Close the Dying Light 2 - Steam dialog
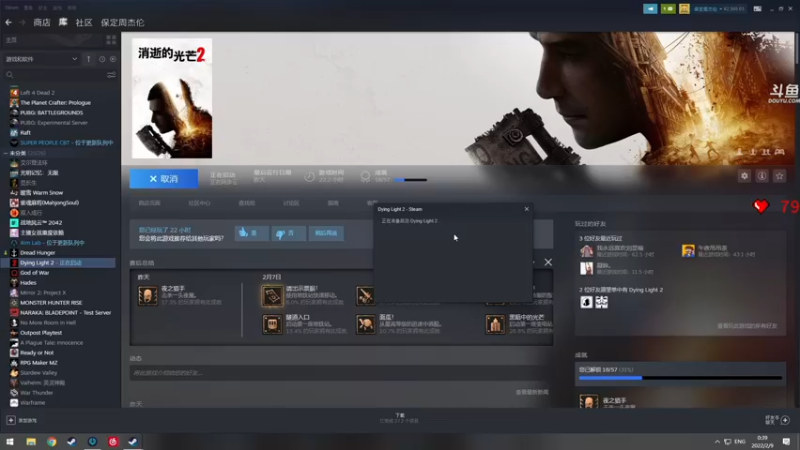 pyautogui.click(x=527, y=209)
